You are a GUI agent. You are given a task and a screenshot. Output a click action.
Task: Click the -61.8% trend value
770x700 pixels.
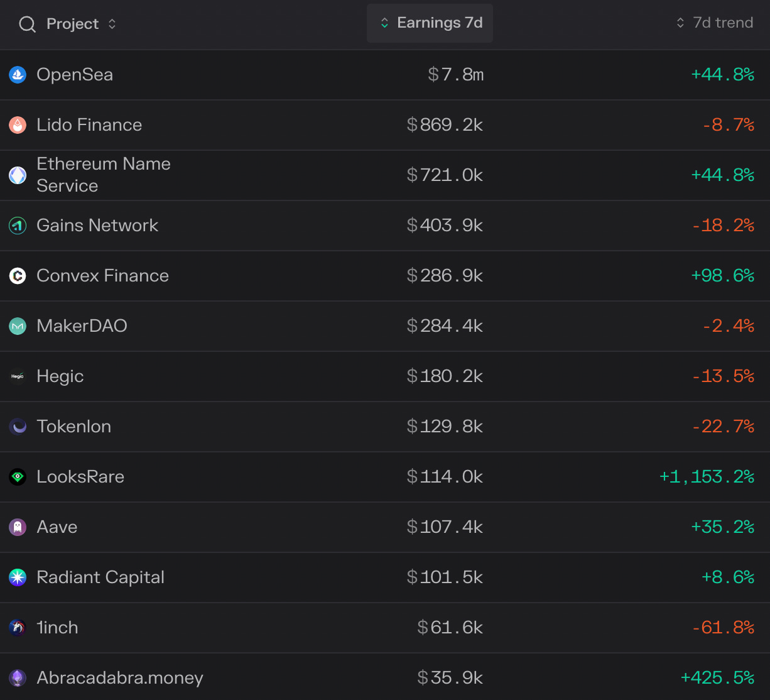722,628
